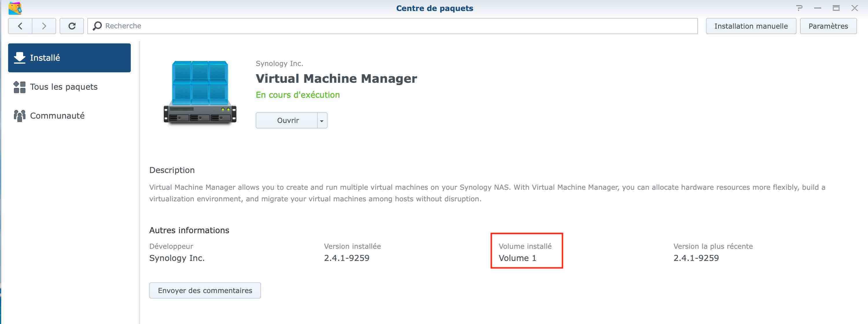Click the forward navigation arrow
The width and height of the screenshot is (868, 324).
tap(44, 26)
